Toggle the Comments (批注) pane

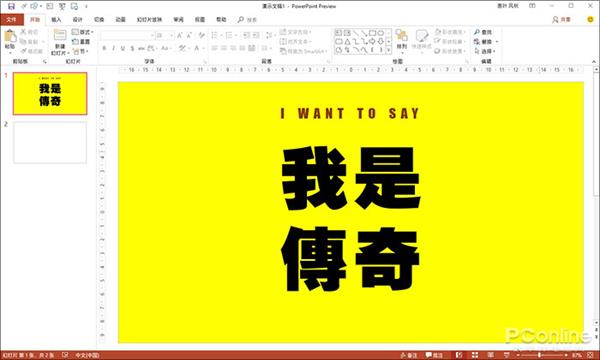tap(434, 355)
